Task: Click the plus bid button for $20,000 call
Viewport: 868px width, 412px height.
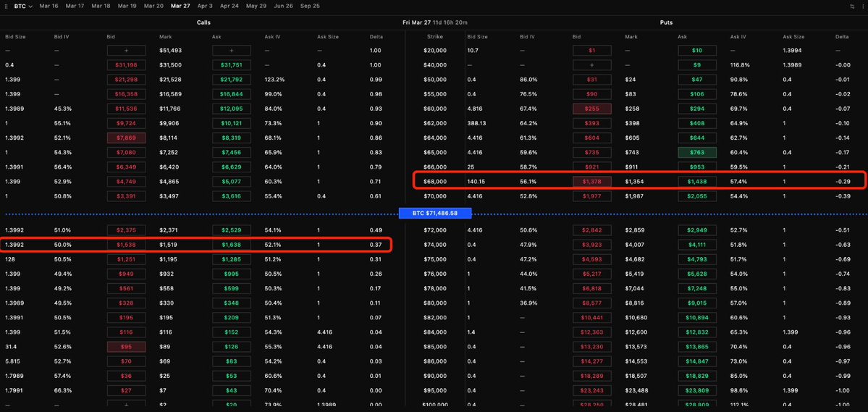Action: click(126, 51)
